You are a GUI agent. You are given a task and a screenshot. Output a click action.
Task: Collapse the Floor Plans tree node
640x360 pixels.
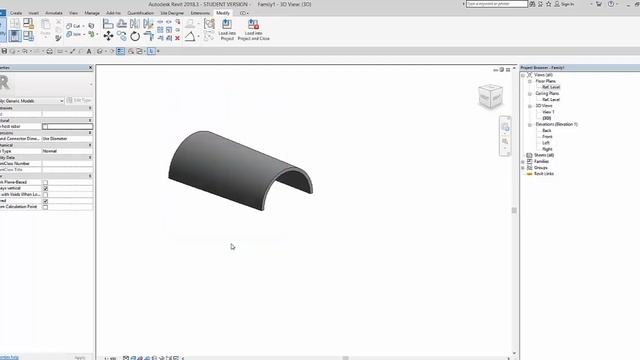pyautogui.click(x=530, y=81)
